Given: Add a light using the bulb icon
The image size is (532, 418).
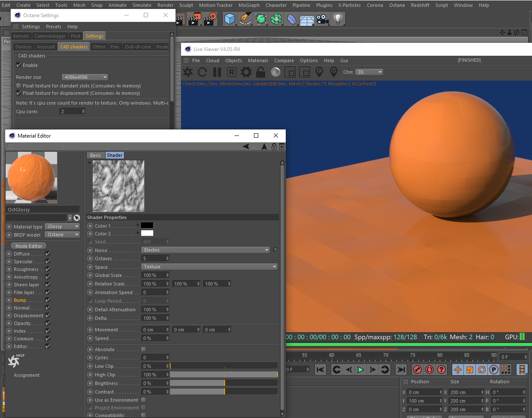Looking at the screenshot, I should 338,19.
